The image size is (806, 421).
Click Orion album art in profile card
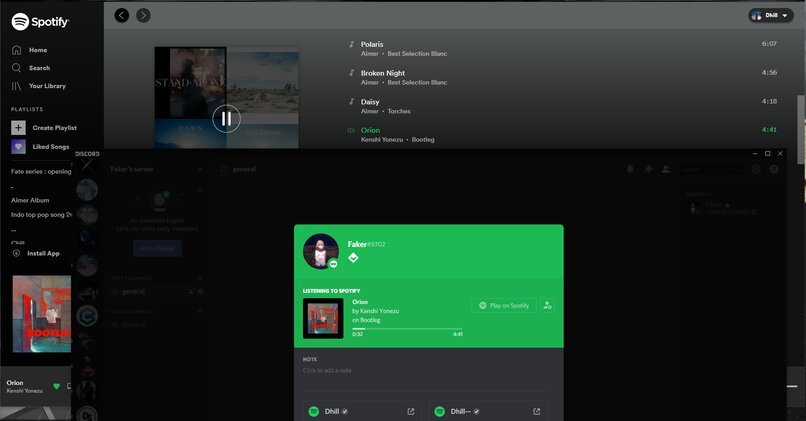click(x=323, y=318)
